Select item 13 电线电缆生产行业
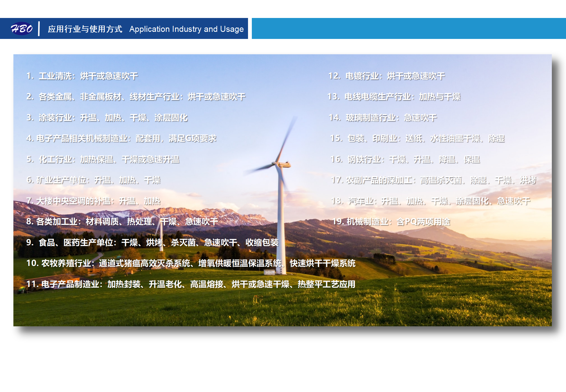The height and width of the screenshot is (392, 566). pyautogui.click(x=395, y=97)
